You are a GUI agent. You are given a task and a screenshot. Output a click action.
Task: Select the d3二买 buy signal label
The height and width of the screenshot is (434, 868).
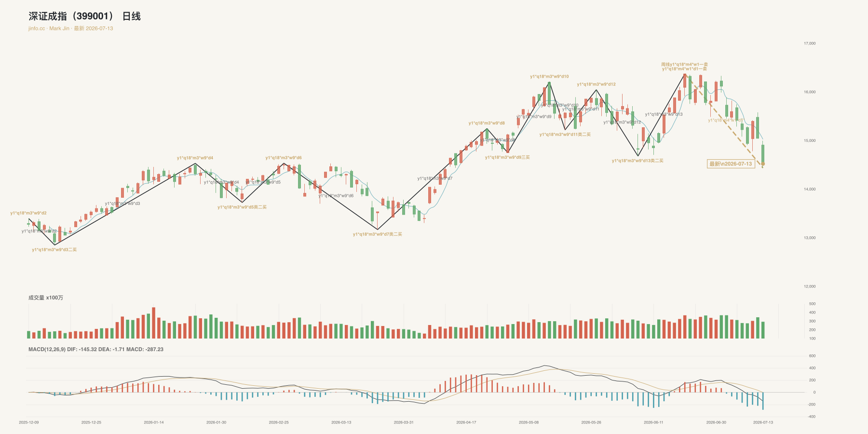click(x=54, y=250)
